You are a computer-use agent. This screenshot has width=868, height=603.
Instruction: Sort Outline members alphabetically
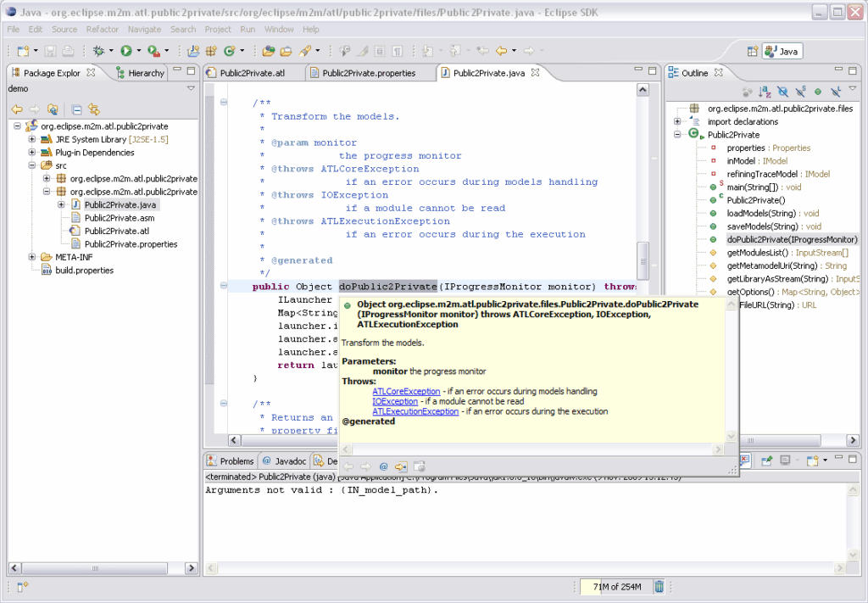click(x=764, y=91)
